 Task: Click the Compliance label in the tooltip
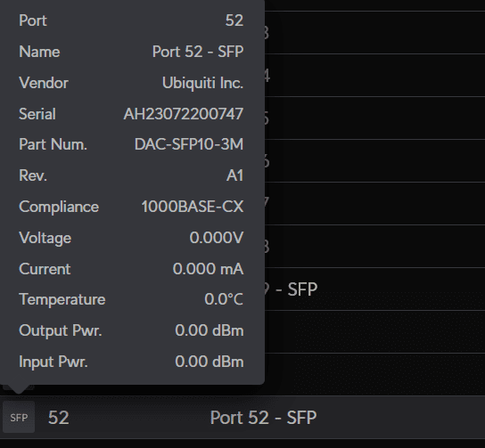(x=59, y=207)
